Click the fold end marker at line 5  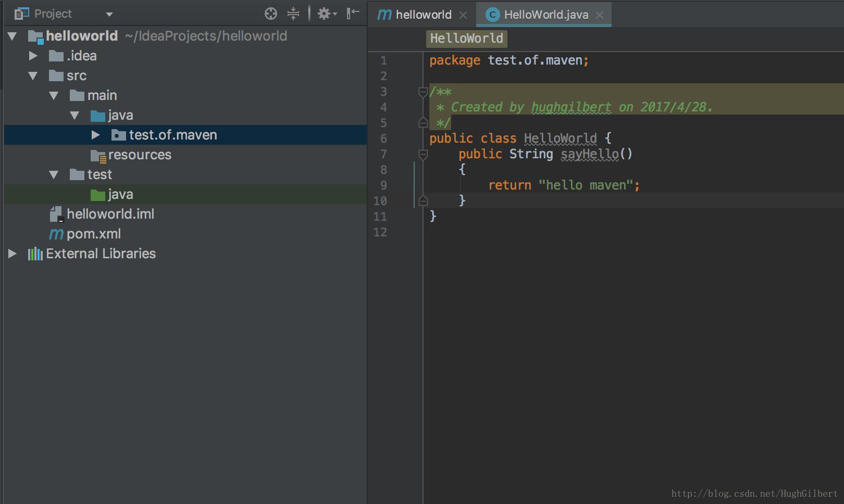pos(423,123)
